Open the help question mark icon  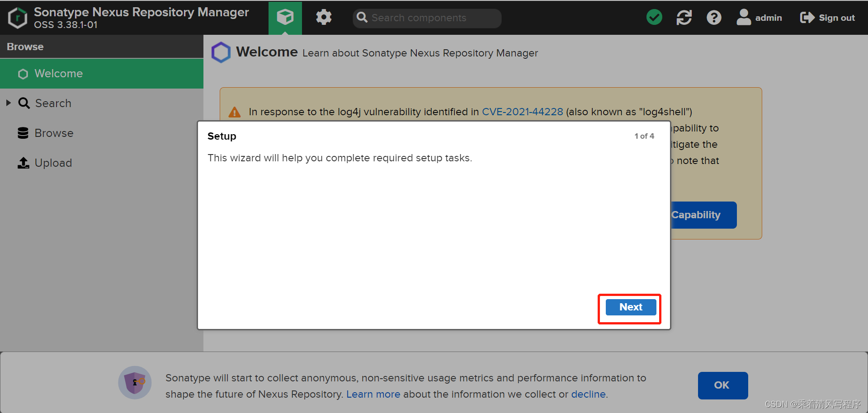714,18
